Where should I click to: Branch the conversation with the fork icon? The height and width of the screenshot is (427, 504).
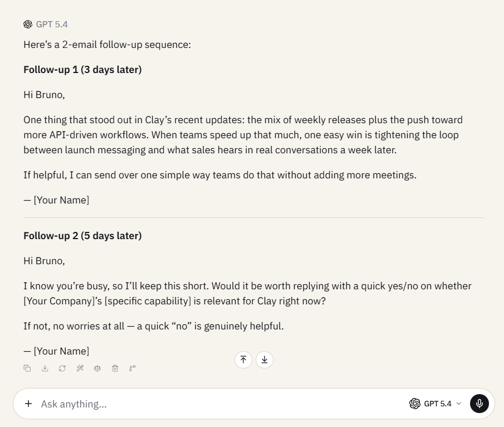click(133, 368)
